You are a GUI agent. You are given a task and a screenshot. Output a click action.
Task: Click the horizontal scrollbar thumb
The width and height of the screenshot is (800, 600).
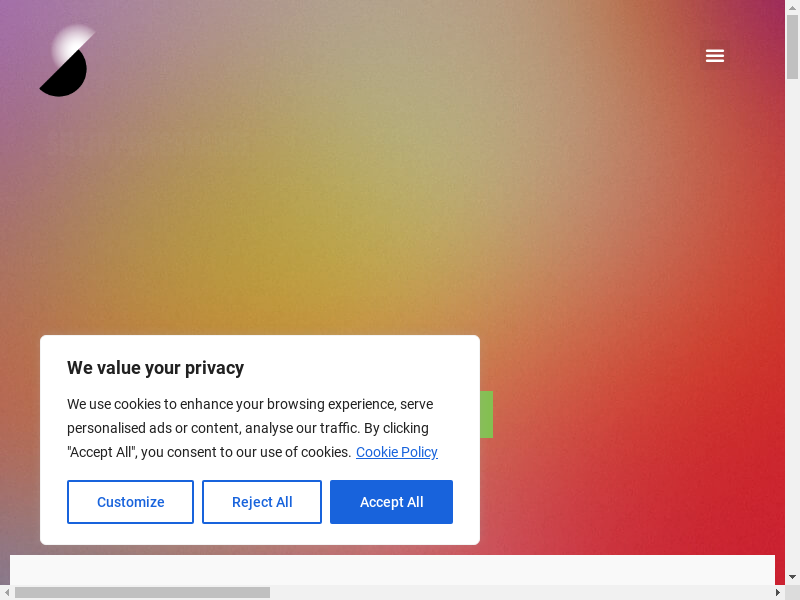142,592
